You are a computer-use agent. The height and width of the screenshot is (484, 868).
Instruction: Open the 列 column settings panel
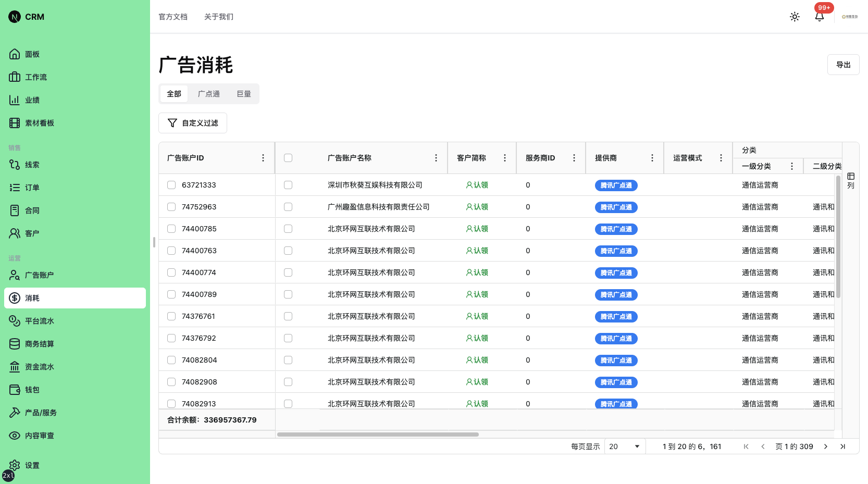coord(851,180)
